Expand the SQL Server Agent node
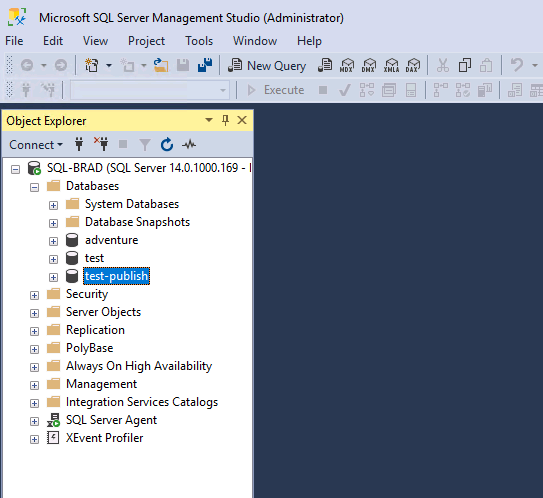Screen dimensions: 543x498 click(34, 421)
